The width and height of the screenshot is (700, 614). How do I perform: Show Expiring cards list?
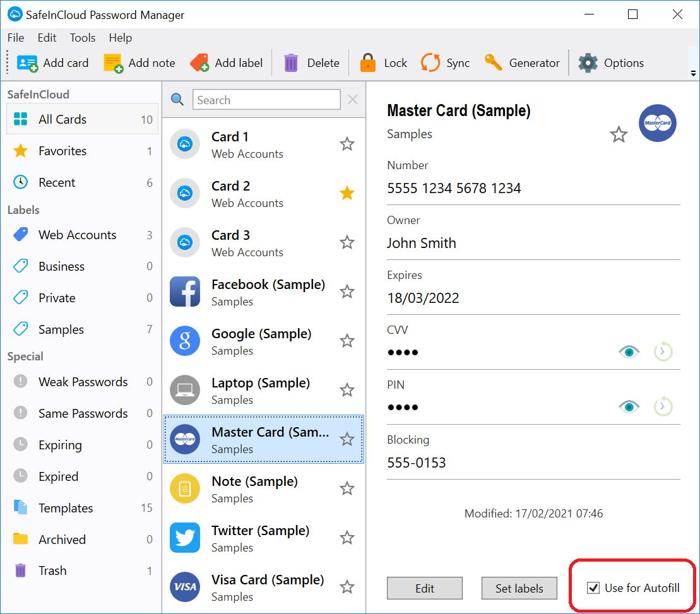[83, 445]
